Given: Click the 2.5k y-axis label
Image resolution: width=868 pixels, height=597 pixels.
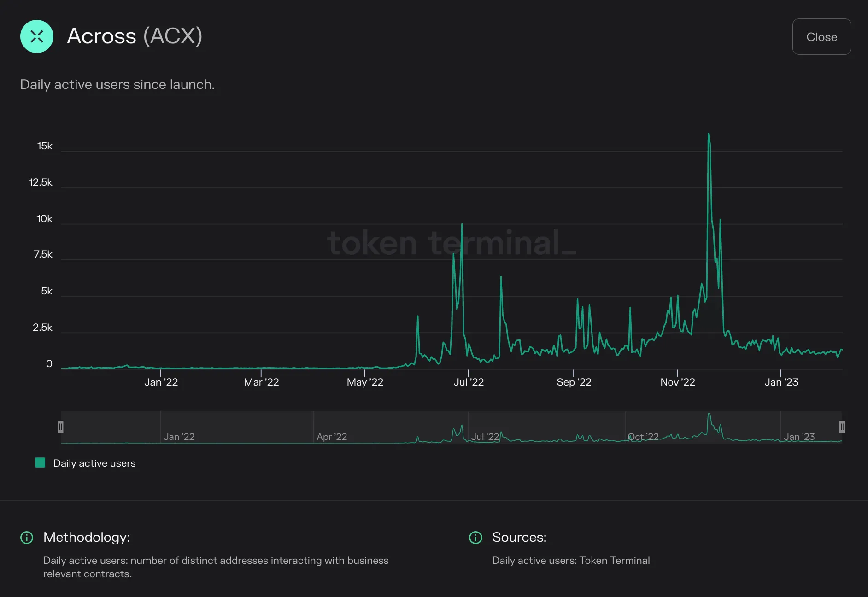Looking at the screenshot, I should (x=42, y=328).
